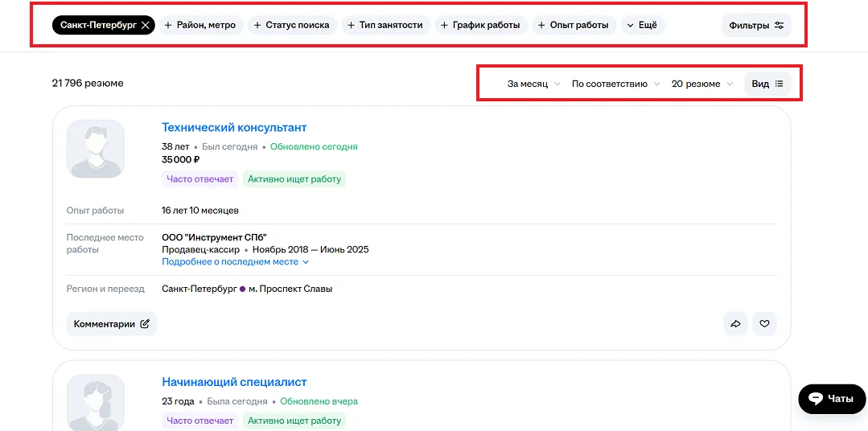Screen dimensions: 868x431
Task: Click the share arrow icon on resume card
Action: (x=735, y=324)
